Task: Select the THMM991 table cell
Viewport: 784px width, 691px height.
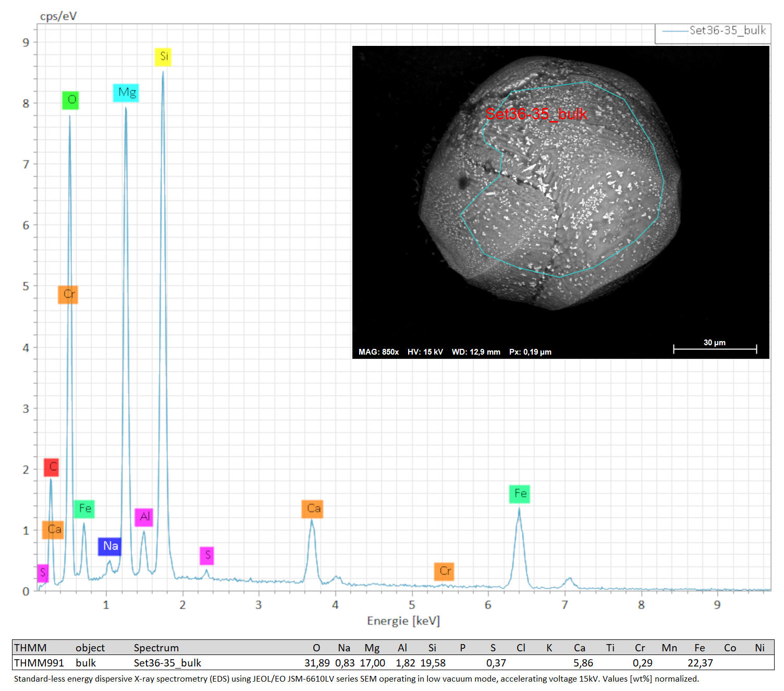Action: coord(39,663)
